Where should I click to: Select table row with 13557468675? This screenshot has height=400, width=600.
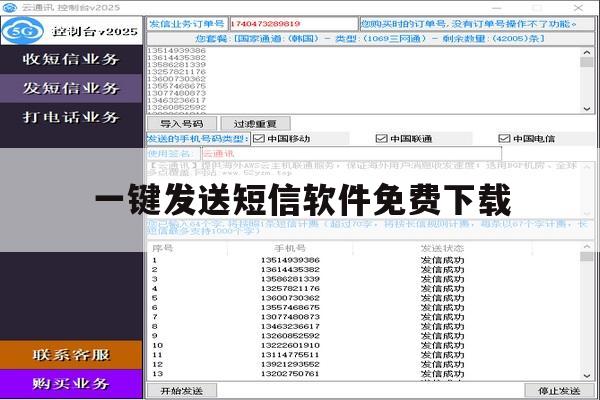[x=364, y=308]
